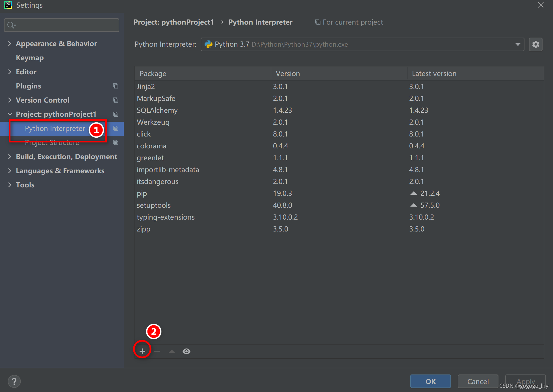
Task: Click the magnifier in the settings search box
Action: (x=11, y=25)
